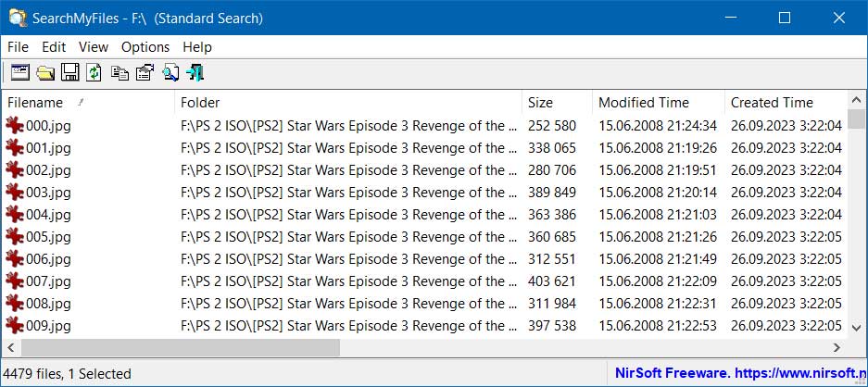Open the Search Options toolbar icon
868x387 pixels.
[20, 72]
